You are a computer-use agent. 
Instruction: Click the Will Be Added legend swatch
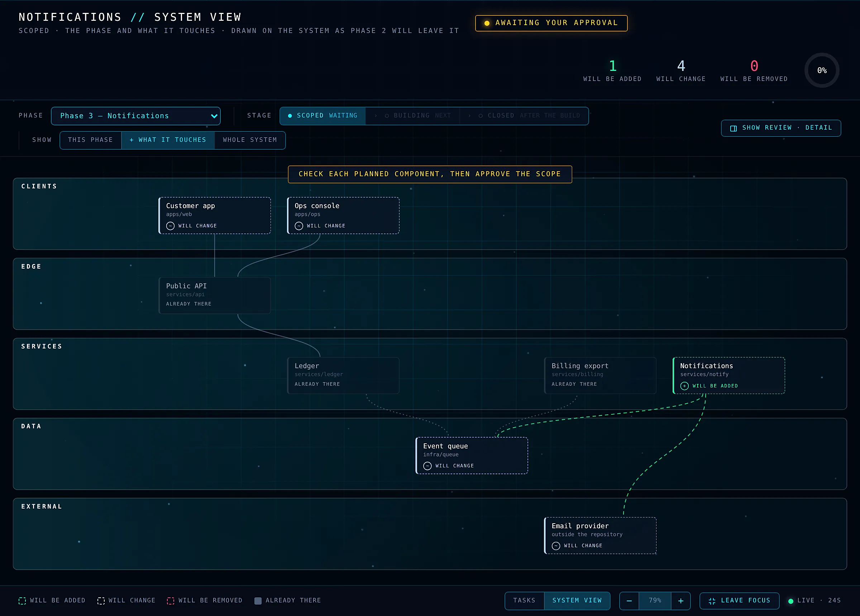[x=22, y=601]
